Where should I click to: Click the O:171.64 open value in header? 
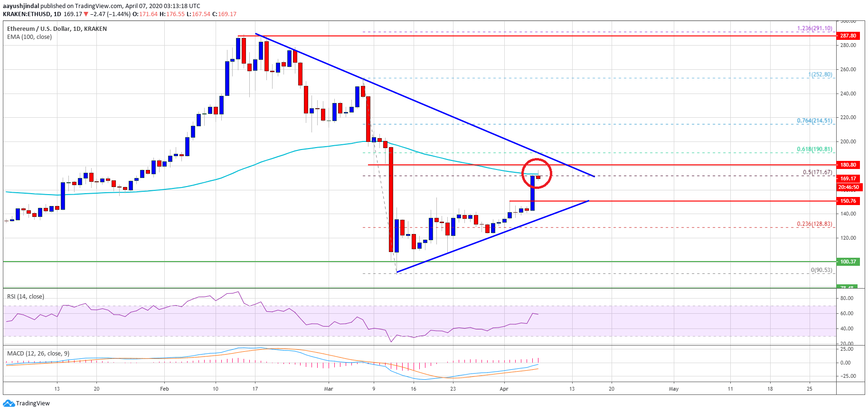[145, 14]
